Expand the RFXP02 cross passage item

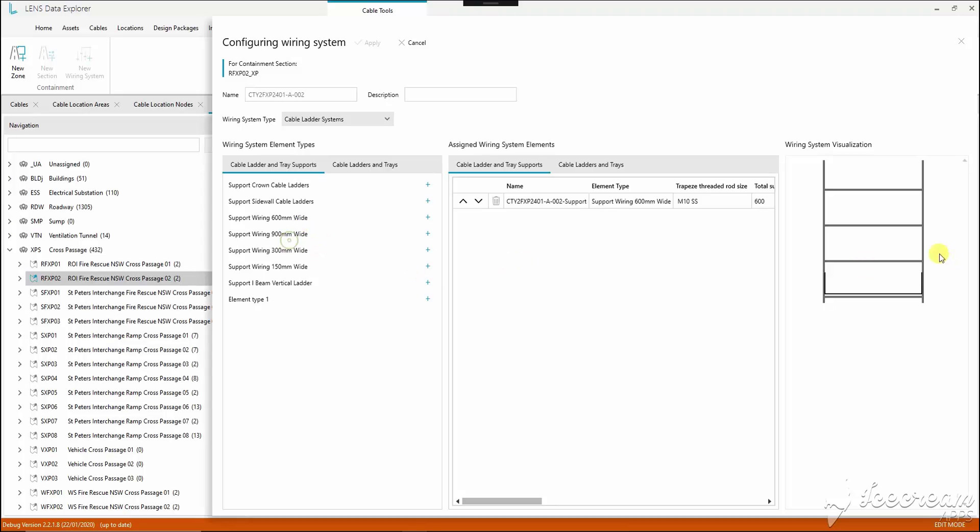coord(20,279)
